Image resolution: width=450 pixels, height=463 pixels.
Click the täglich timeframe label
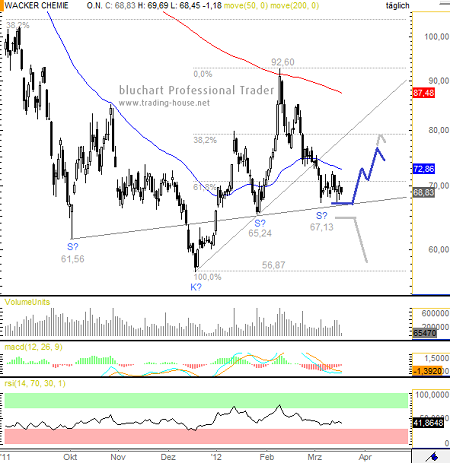(x=397, y=6)
